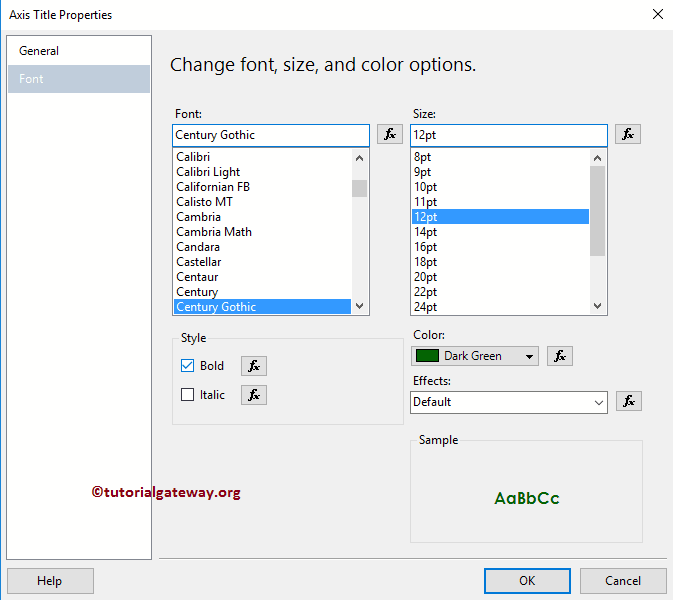Screen dimensions: 673x600
Task: Open the Dark Green color dropdown
Action: (475, 356)
